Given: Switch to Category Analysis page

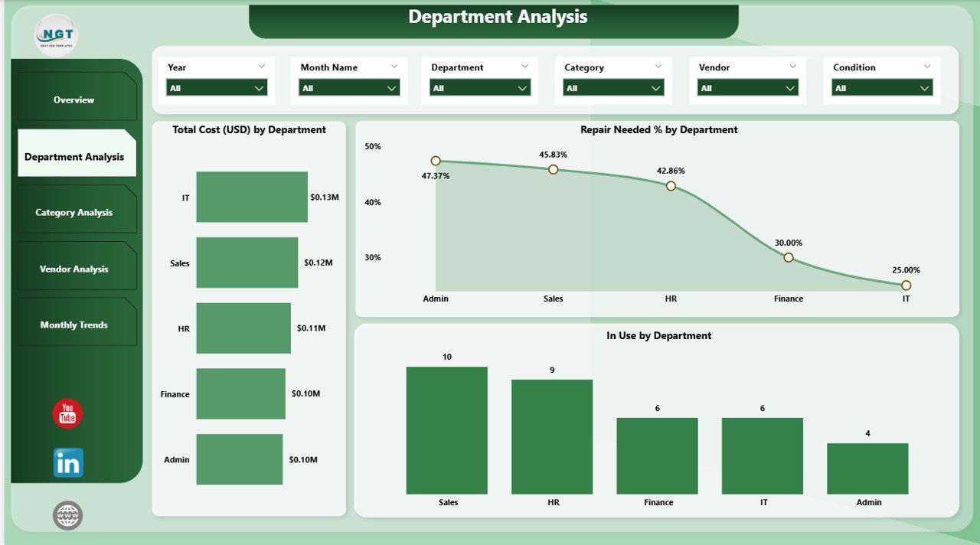Looking at the screenshot, I should click(x=74, y=212).
